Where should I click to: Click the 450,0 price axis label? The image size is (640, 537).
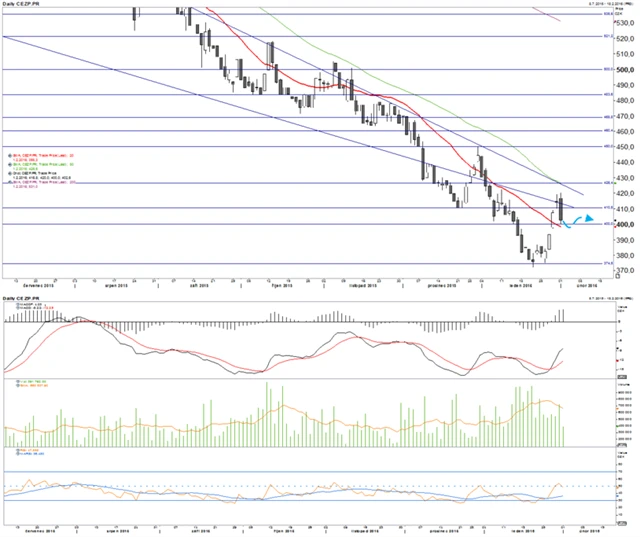(x=625, y=147)
